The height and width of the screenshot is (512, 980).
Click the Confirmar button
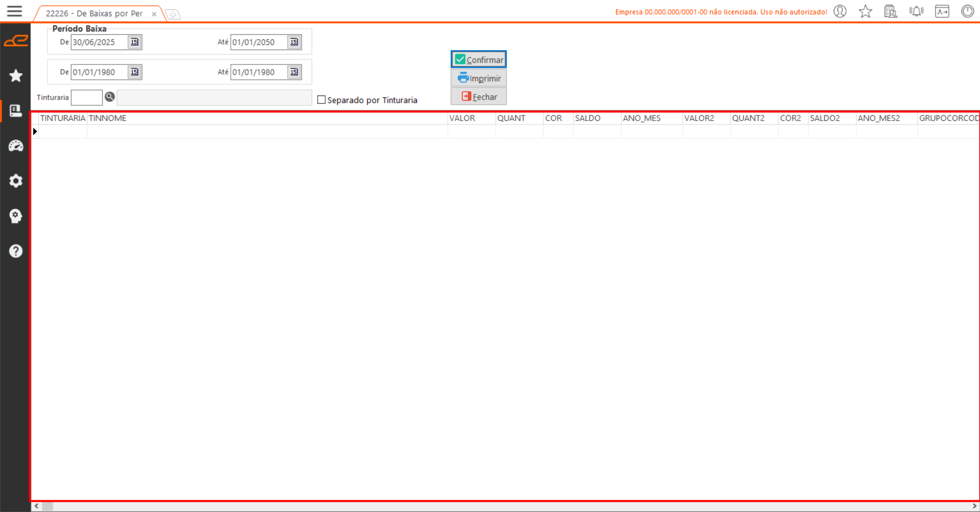click(x=479, y=60)
